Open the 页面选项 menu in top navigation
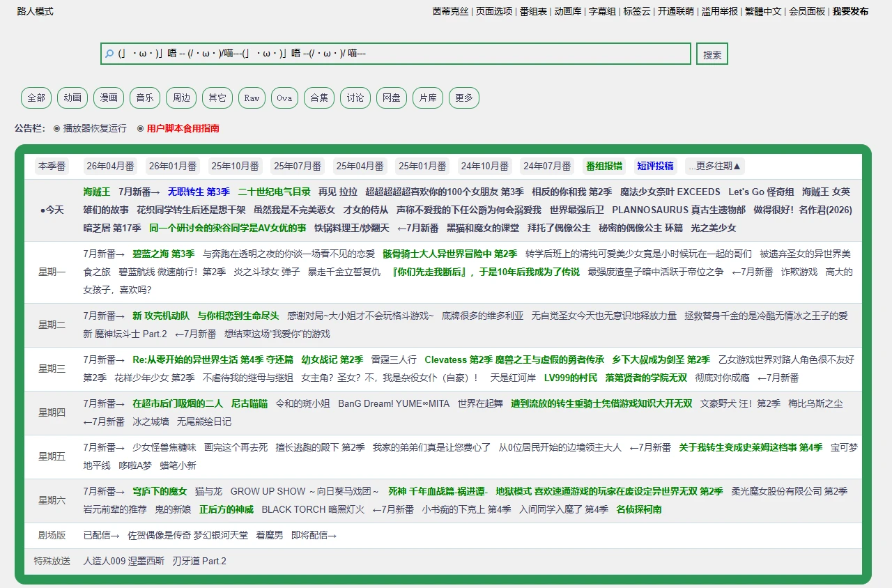892x588 pixels. 494,11
